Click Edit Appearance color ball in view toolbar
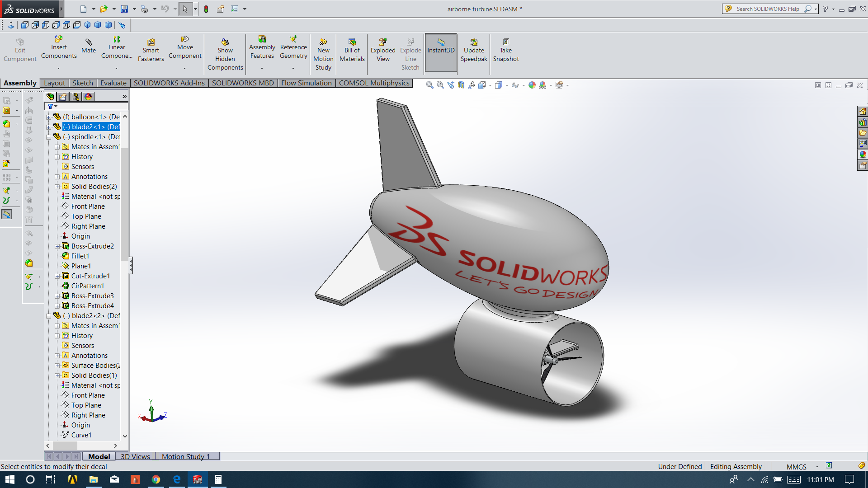 [532, 85]
